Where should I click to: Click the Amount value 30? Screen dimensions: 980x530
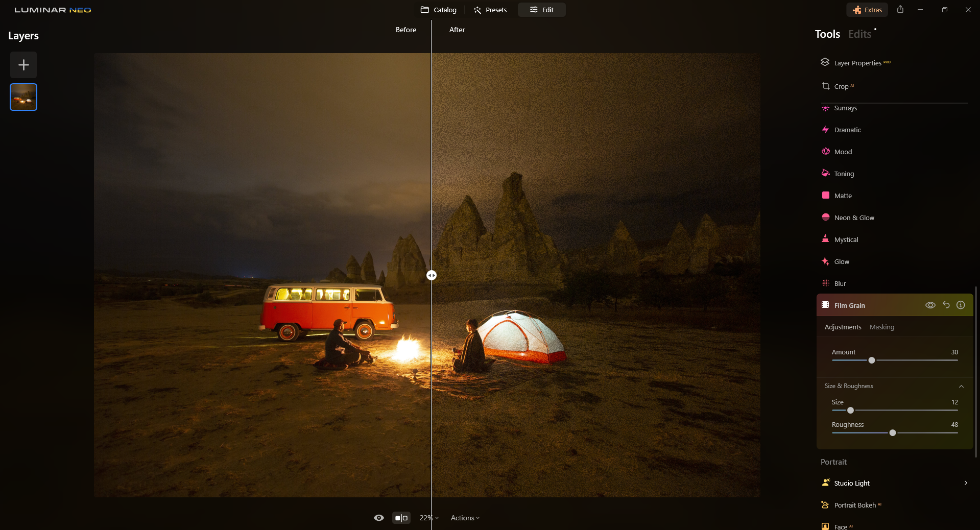954,352
